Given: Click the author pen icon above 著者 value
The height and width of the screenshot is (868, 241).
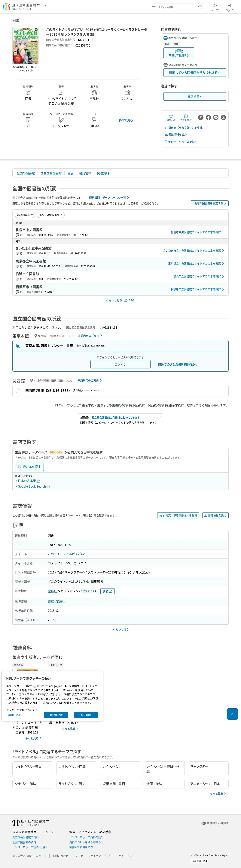Looking at the screenshot, I should point(61,92).
